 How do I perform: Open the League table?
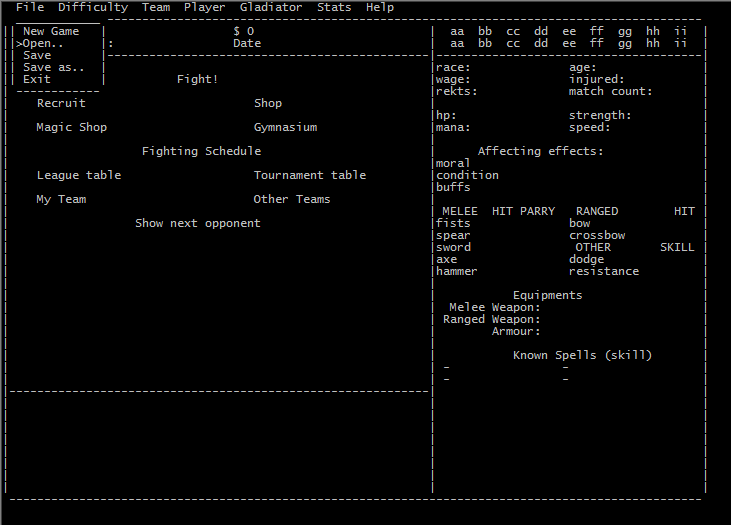(78, 175)
